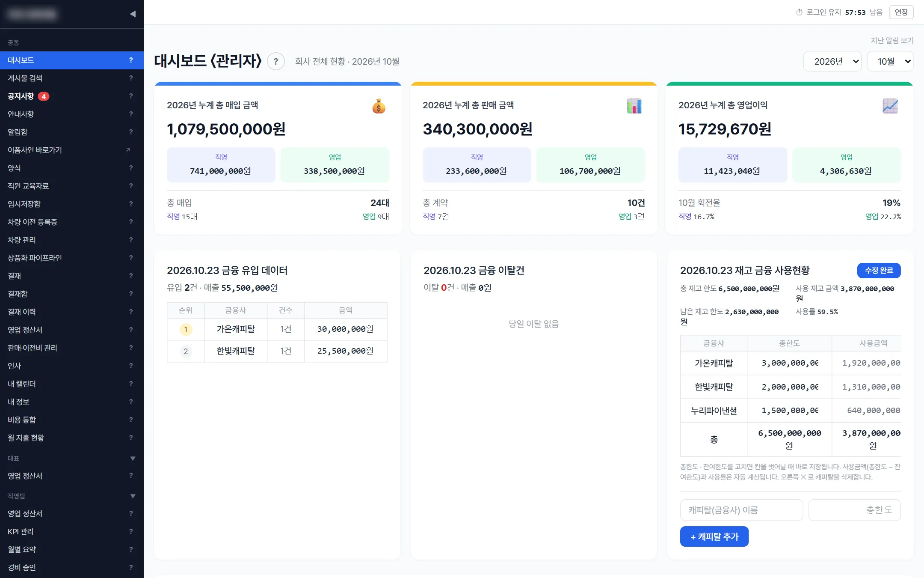Click the 총한도 input field
The image size is (924, 578).
click(x=854, y=510)
